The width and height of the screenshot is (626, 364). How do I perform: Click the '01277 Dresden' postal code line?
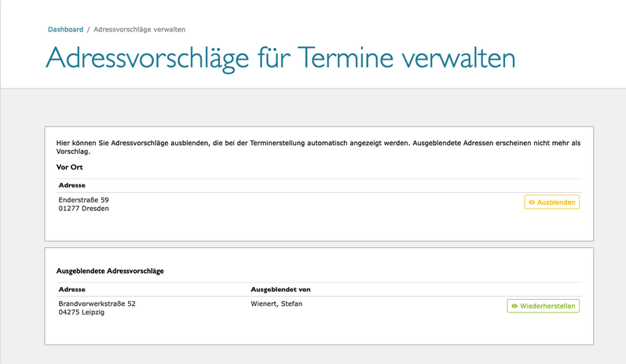coord(83,209)
